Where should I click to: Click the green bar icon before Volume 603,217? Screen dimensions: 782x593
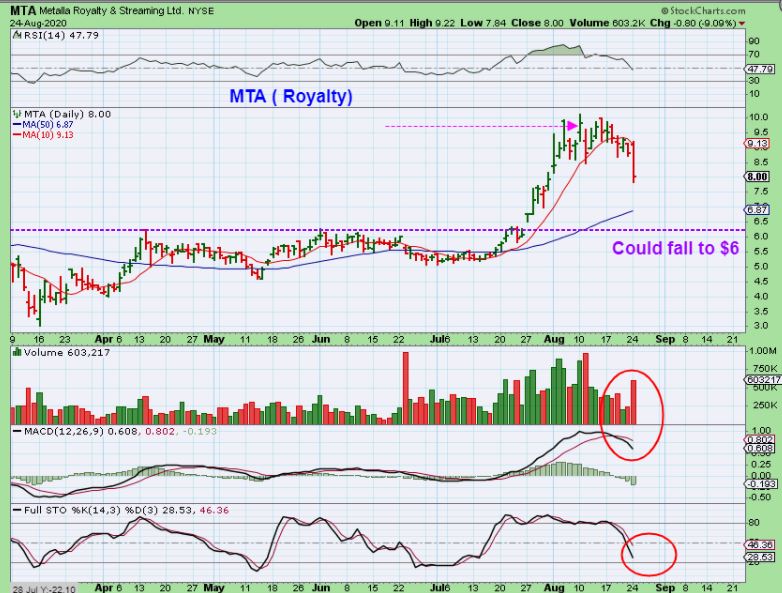pos(17,352)
